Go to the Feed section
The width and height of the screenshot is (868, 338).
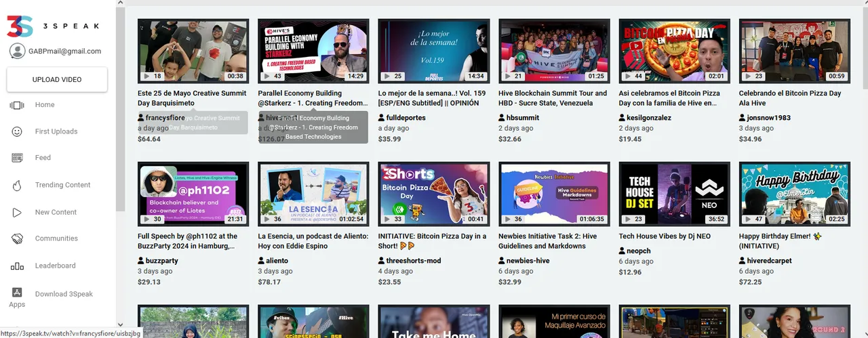(43, 158)
